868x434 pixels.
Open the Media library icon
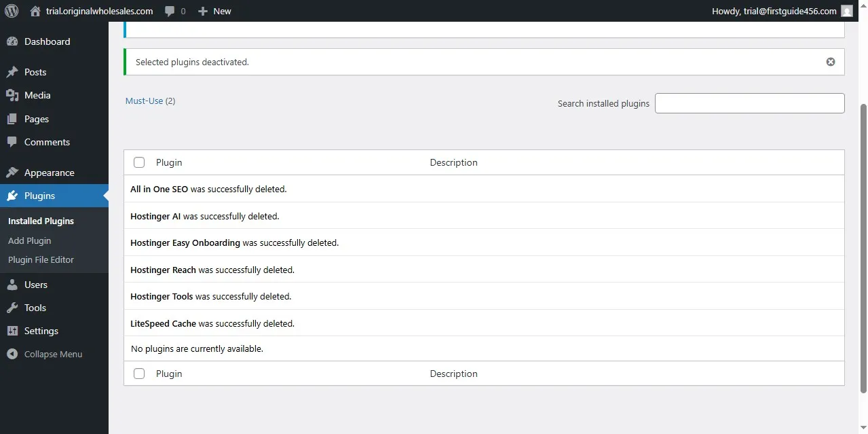(x=14, y=95)
